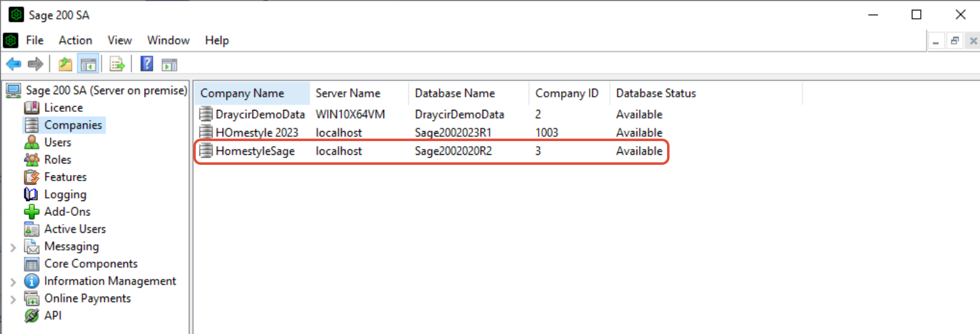The width and height of the screenshot is (980, 334).
Task: Select Companies in the tree
Action: pos(73,125)
